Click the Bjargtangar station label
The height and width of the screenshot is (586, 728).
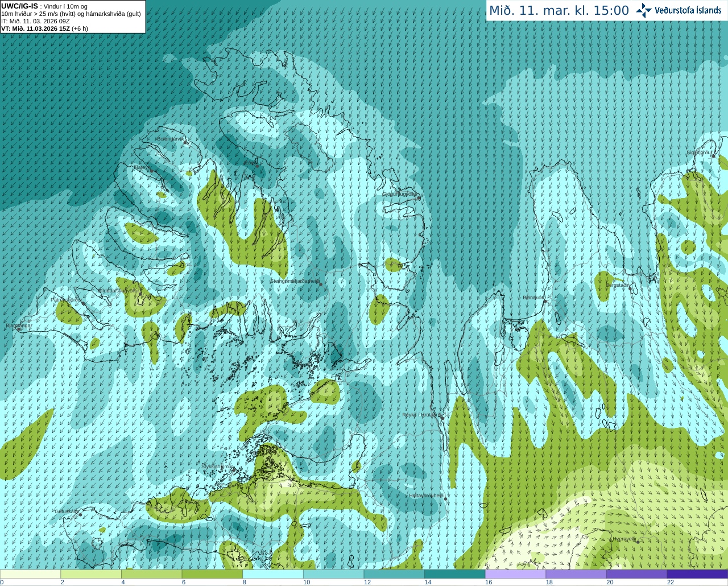pyautogui.click(x=19, y=325)
